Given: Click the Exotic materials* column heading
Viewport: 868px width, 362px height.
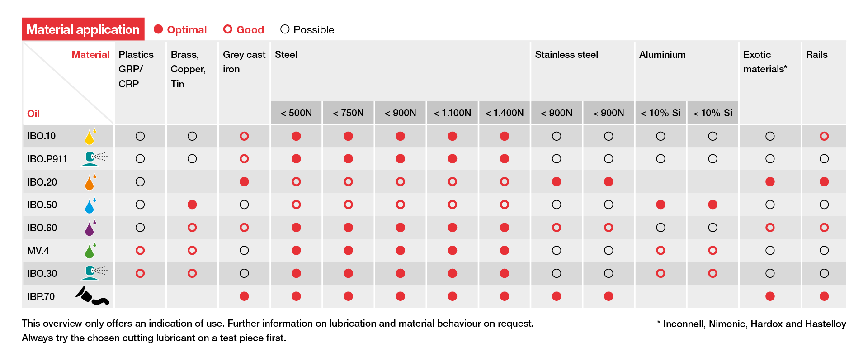Looking at the screenshot, I should point(765,62).
